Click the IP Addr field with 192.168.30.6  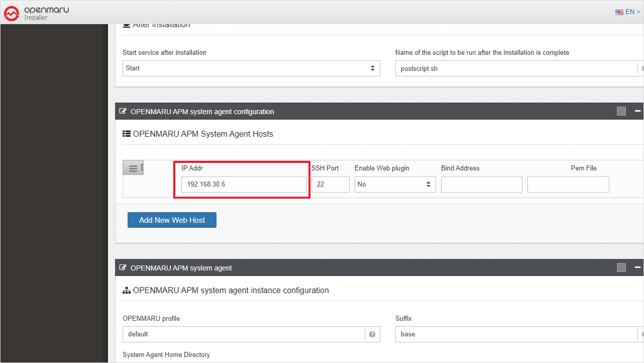click(244, 185)
